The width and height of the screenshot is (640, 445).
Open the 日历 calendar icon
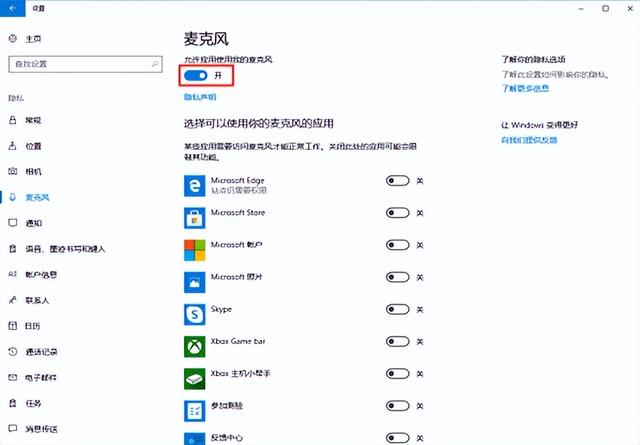(13, 326)
